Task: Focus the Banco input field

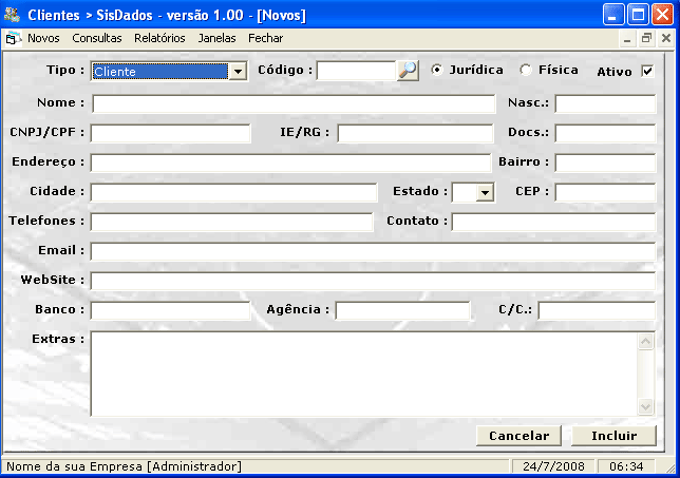Action: [170, 311]
